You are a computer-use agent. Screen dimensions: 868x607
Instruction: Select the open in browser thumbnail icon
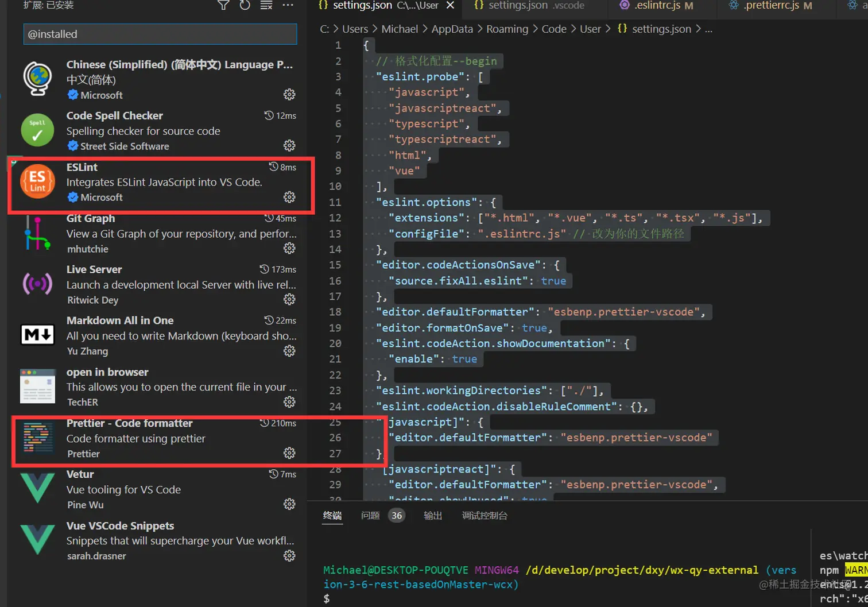(x=38, y=386)
